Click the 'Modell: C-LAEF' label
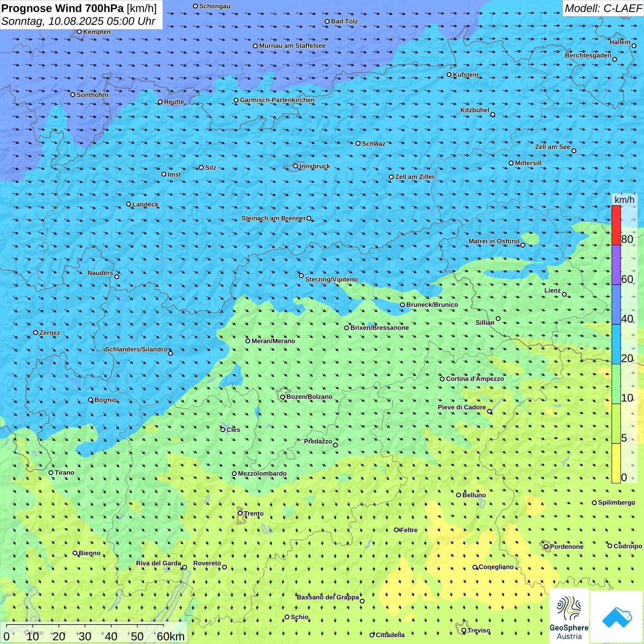The height and width of the screenshot is (644, 644). click(x=603, y=8)
